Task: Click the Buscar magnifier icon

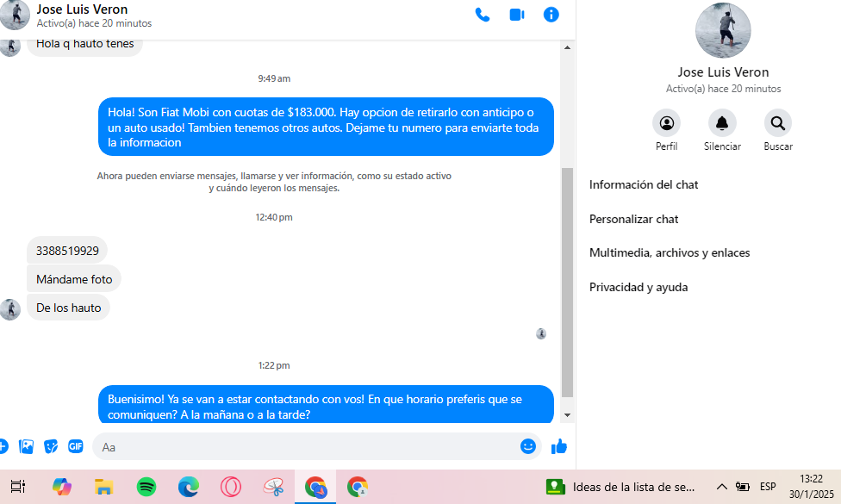Action: click(x=778, y=123)
